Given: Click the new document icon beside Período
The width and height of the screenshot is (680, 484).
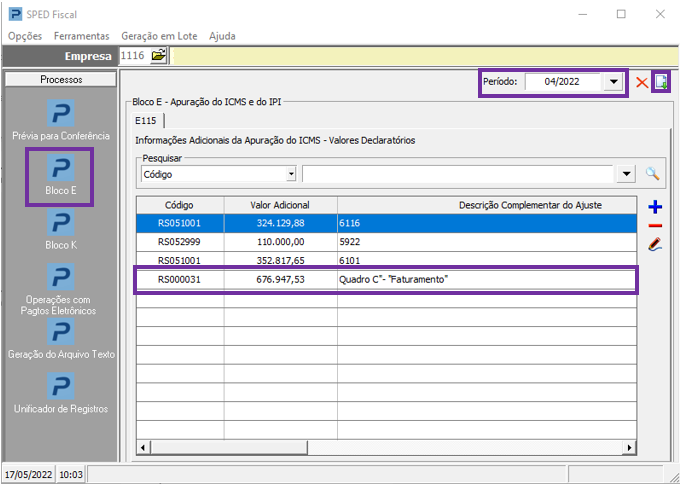Looking at the screenshot, I should point(661,82).
